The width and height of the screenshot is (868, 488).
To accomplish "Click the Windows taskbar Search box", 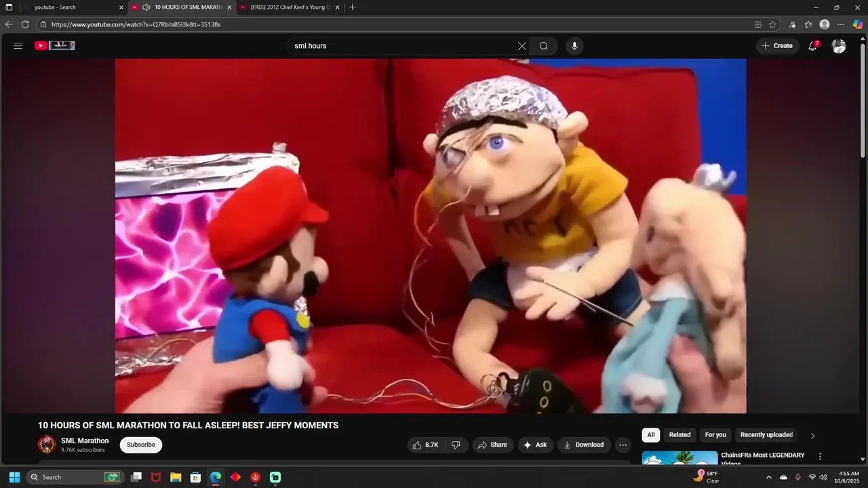I will tap(75, 477).
